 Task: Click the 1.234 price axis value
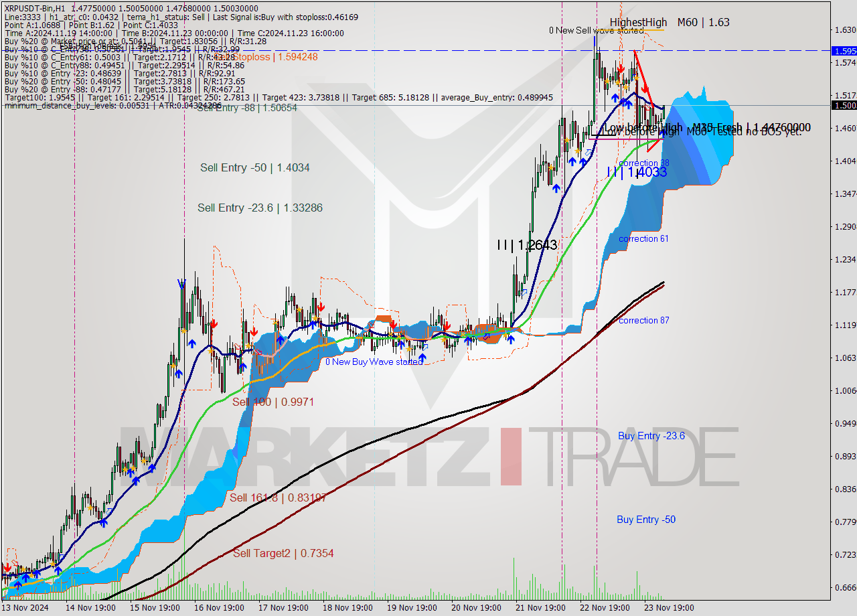coord(845,259)
